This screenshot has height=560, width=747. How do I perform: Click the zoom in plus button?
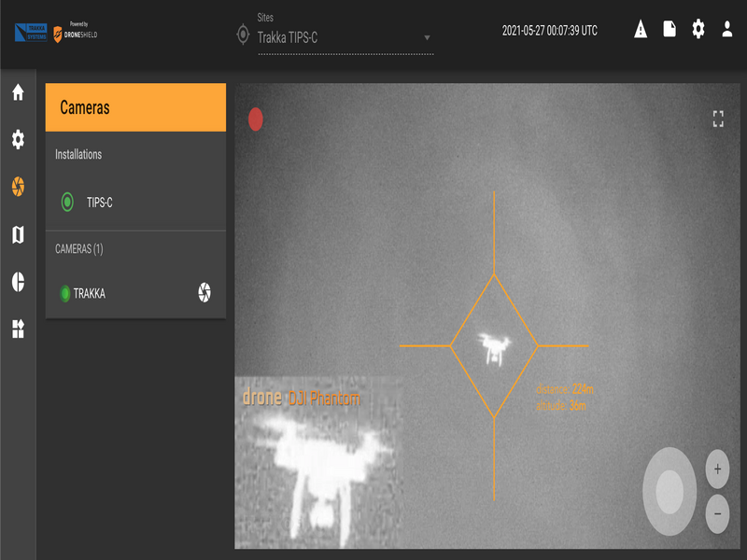[717, 469]
